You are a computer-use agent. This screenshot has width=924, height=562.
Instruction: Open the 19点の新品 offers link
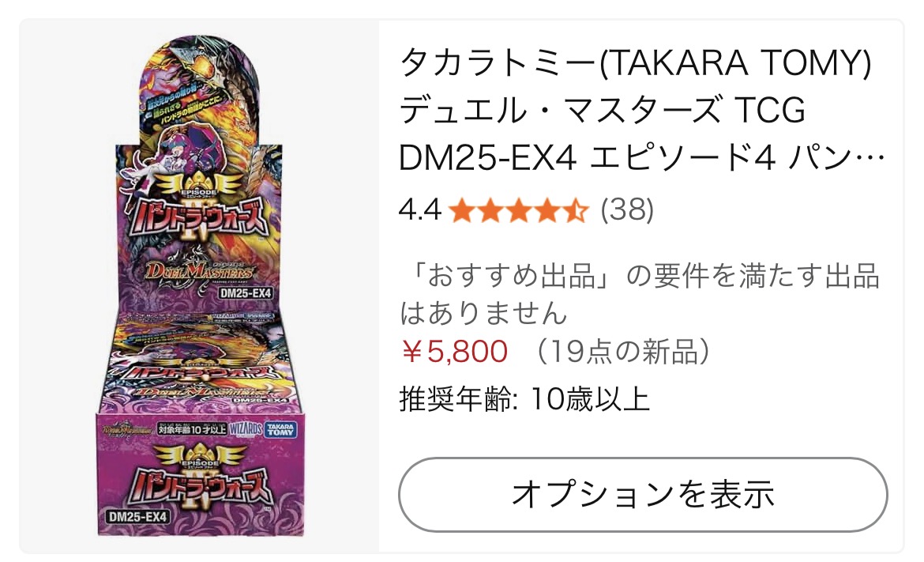point(623,352)
